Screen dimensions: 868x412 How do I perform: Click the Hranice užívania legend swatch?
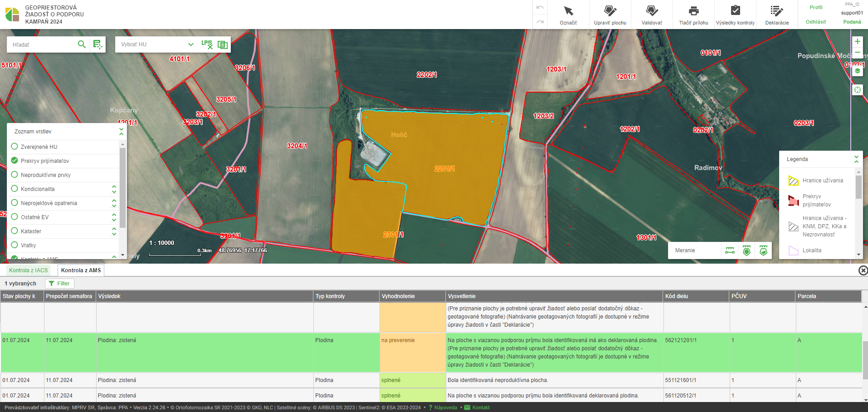(793, 181)
